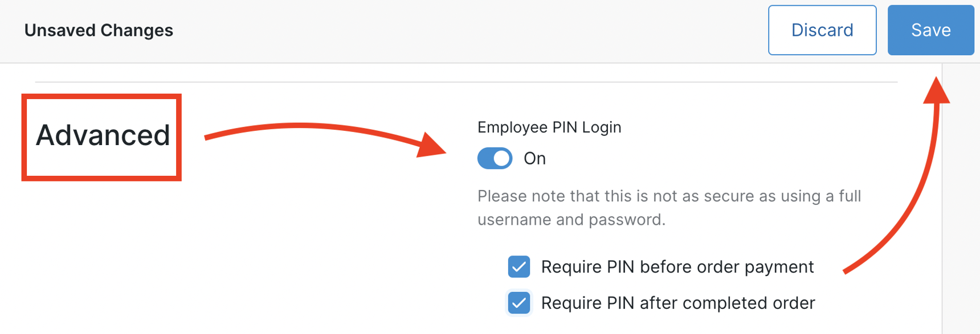Revert changes using Discard
The width and height of the screenshot is (980, 334).
coord(822,30)
